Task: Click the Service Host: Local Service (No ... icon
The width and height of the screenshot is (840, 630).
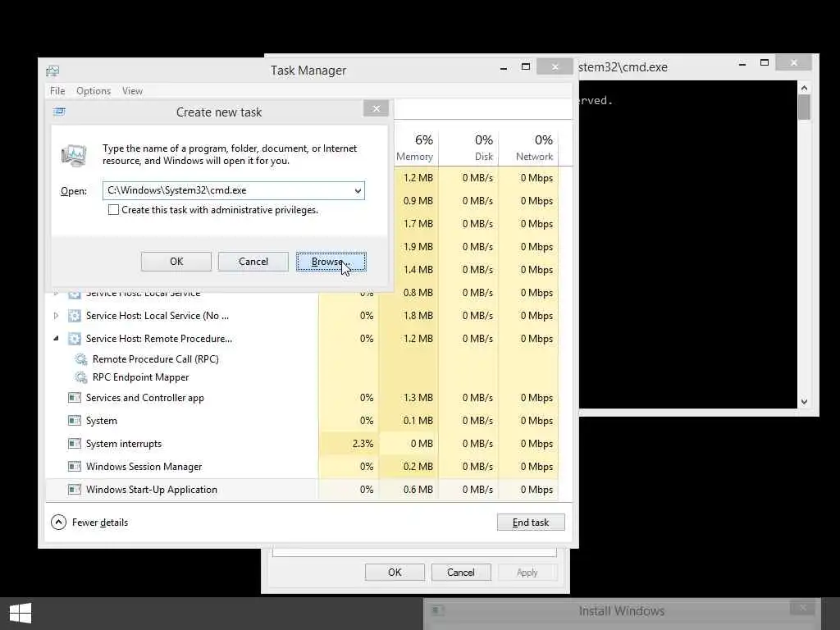Action: 75,316
